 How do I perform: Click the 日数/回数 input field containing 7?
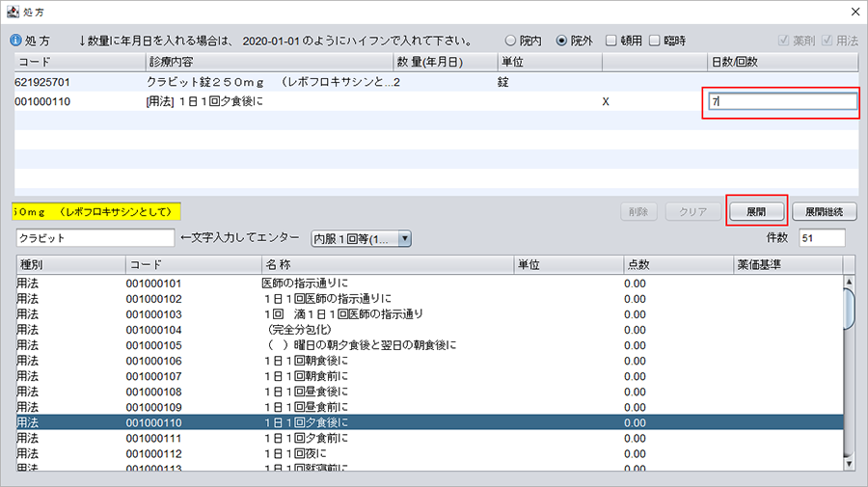pos(781,101)
